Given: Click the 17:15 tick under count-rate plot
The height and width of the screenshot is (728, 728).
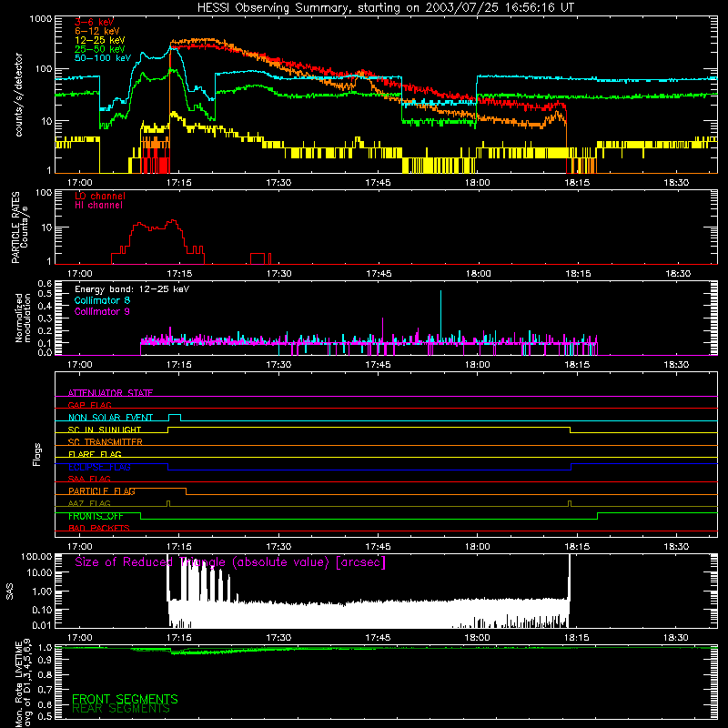Looking at the screenshot, I should click(178, 183).
